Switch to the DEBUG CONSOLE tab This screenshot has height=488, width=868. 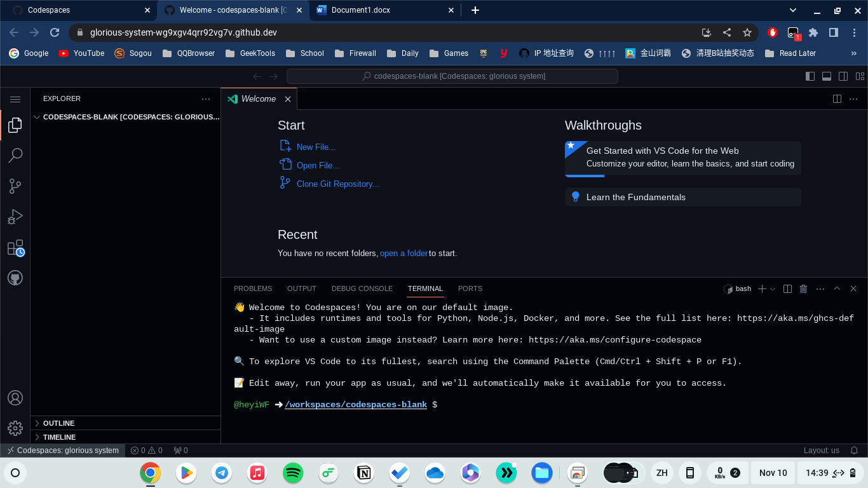click(x=362, y=288)
